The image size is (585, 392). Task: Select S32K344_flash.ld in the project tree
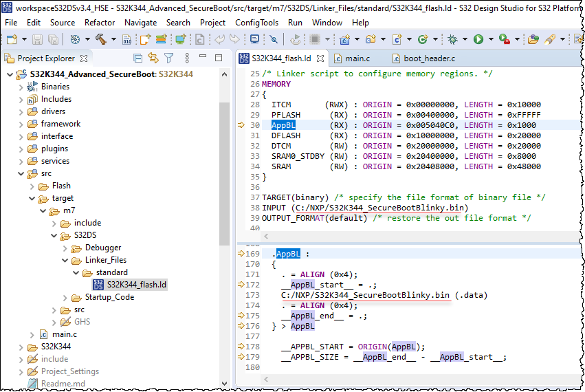pos(137,285)
